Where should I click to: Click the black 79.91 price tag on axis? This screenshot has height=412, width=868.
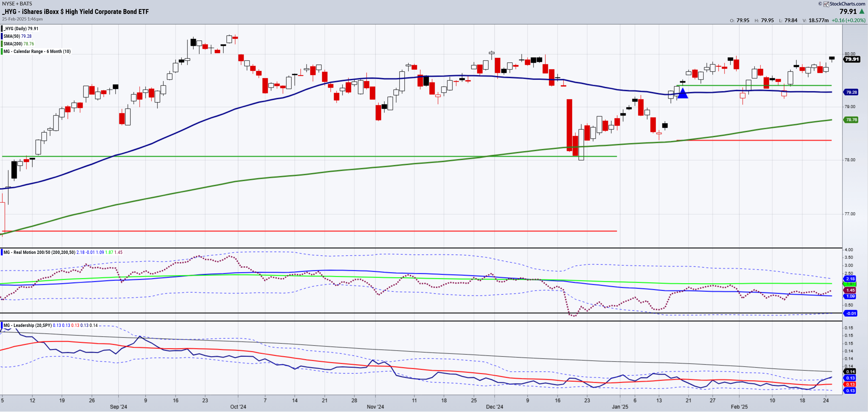pyautogui.click(x=852, y=59)
